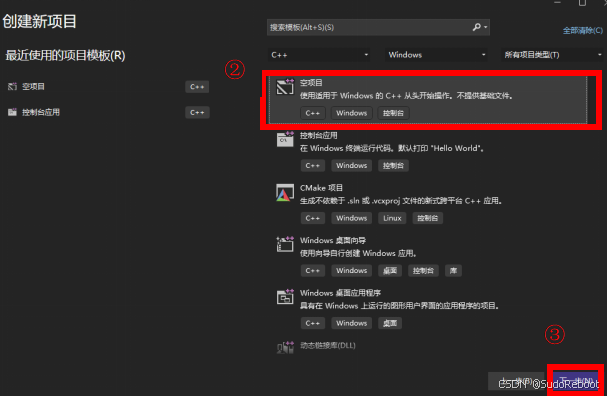Click the description 生成不依赖于 .sln 或 .vcxproj
The height and width of the screenshot is (396, 607).
[x=401, y=201]
